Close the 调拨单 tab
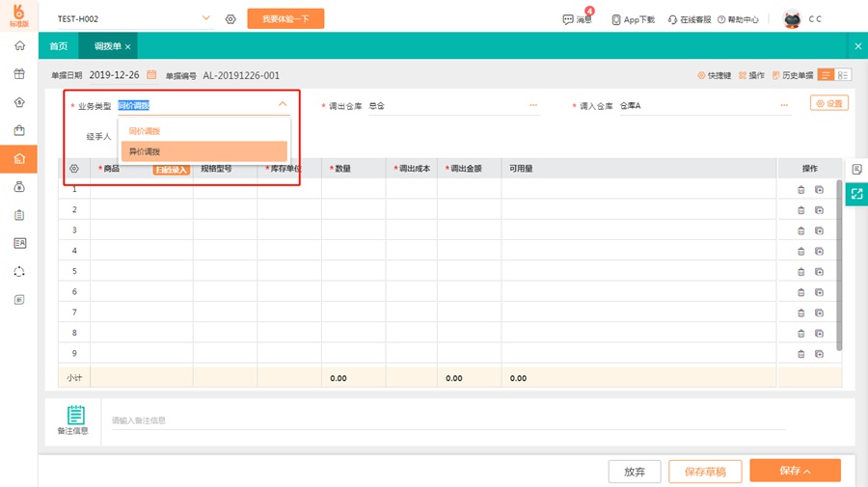The height and width of the screenshot is (487, 868). [128, 47]
